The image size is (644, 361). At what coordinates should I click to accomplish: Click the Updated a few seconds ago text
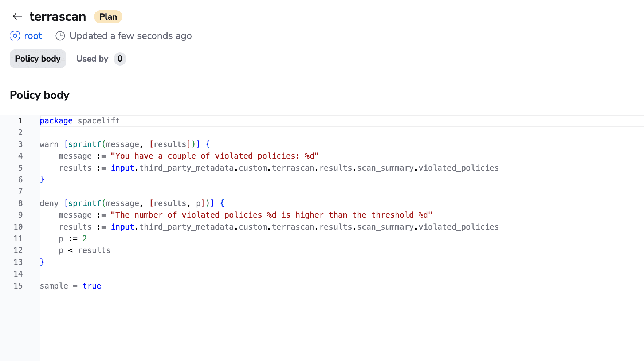click(130, 36)
